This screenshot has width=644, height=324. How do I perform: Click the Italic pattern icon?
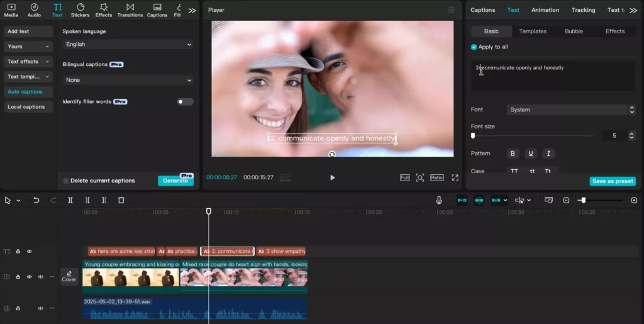coord(548,154)
